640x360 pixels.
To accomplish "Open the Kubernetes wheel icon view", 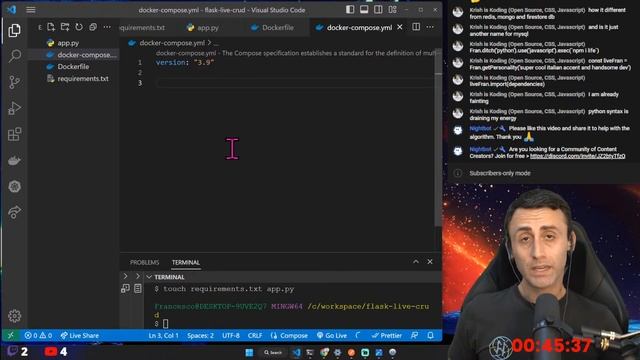I will coord(15,187).
